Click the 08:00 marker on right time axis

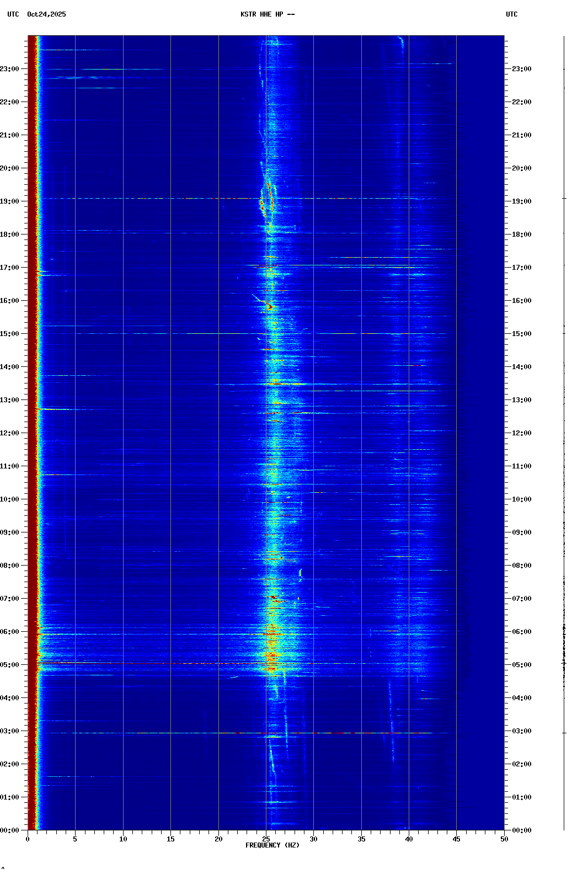pyautogui.click(x=521, y=566)
